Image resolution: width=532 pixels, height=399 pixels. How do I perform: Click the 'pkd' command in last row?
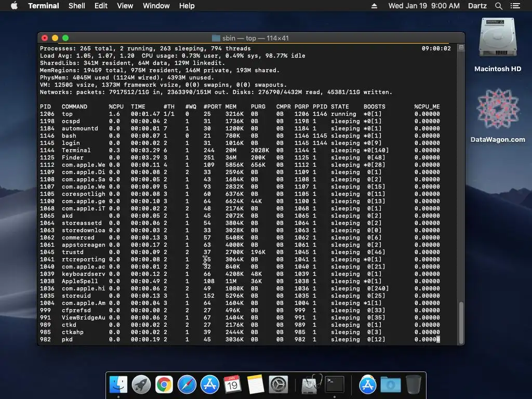click(x=67, y=340)
